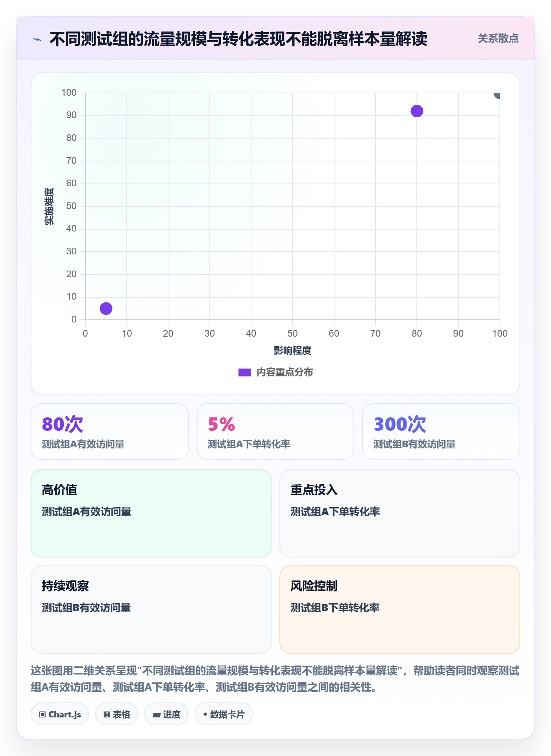Click the purple scatter point near the origin
Image resolution: width=551 pixels, height=756 pixels.
click(106, 308)
